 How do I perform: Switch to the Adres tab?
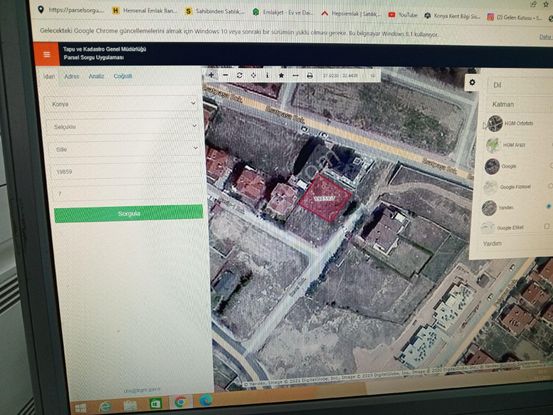pos(72,76)
